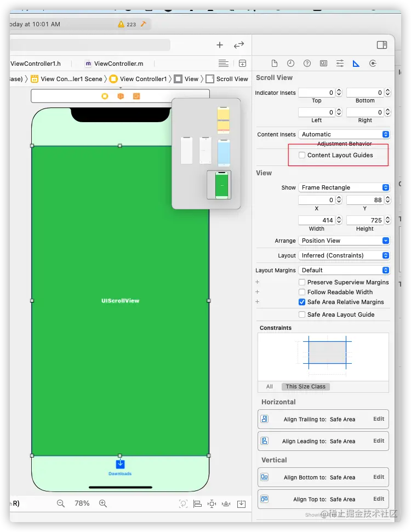The image size is (411, 532).
Task: Click Scroll View breadcrumb item
Action: click(227, 79)
